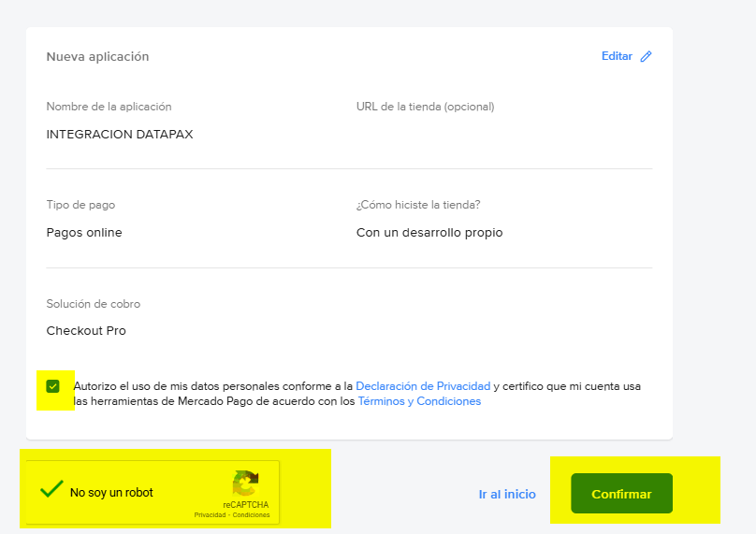756x534 pixels.
Task: Click the "Nueva aplicación" heading
Action: (x=97, y=56)
